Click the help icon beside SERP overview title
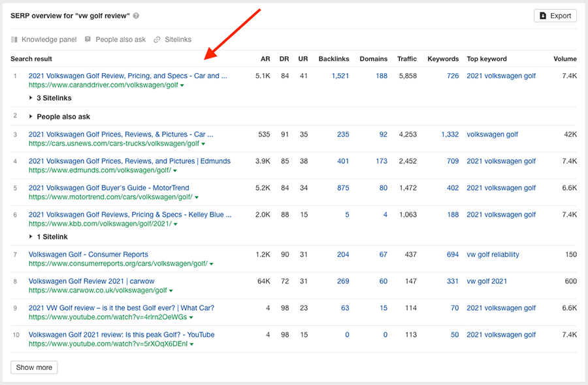This screenshot has width=588, height=385. 136,16
